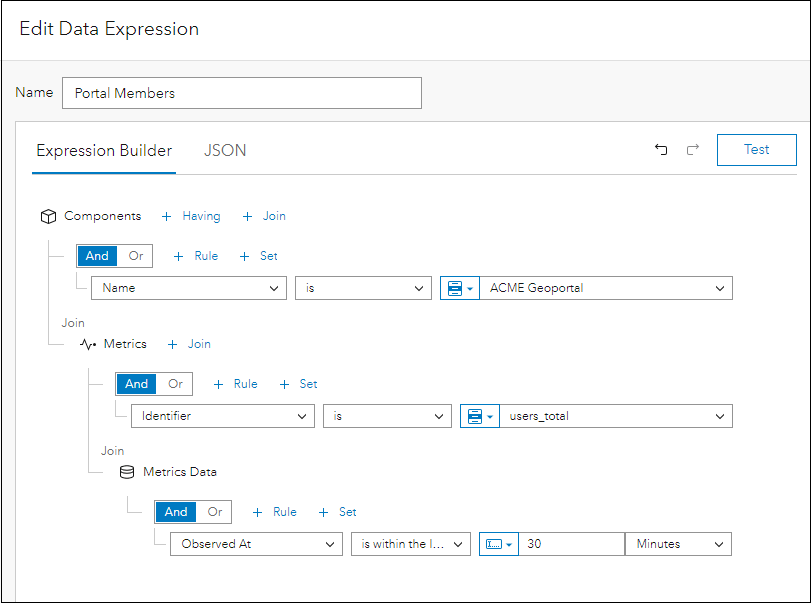Open the Minutes unit dropdown
This screenshot has width=811, height=603.
click(678, 544)
